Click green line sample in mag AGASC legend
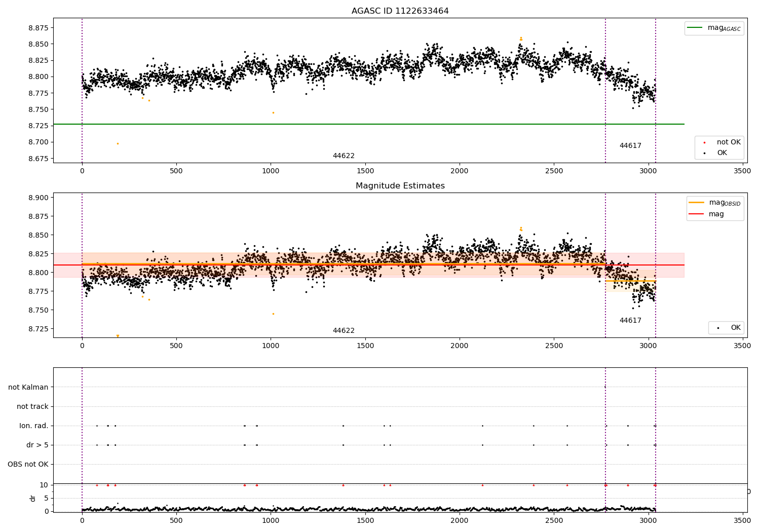 695,28
